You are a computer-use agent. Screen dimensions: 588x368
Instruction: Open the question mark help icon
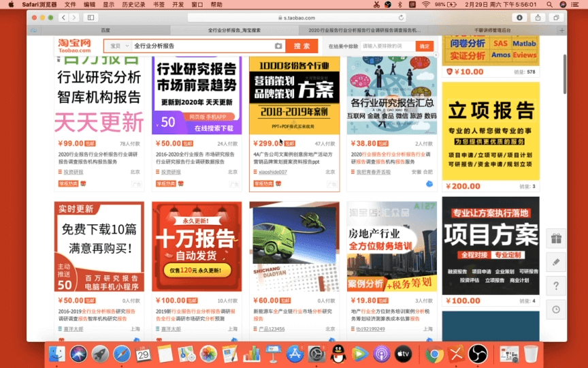click(556, 286)
